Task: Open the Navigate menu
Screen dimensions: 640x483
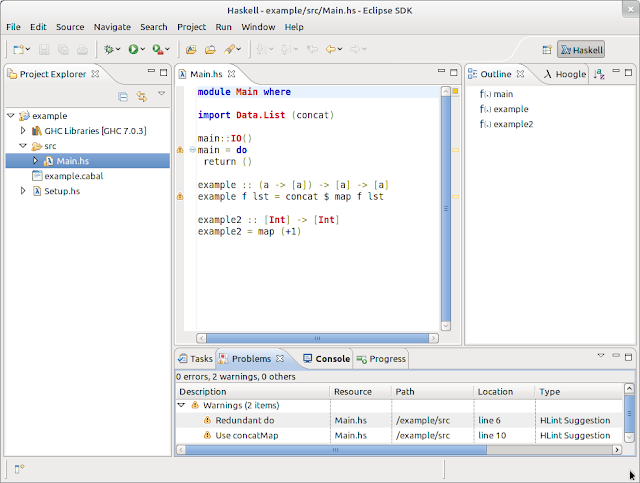Action: pos(112,27)
